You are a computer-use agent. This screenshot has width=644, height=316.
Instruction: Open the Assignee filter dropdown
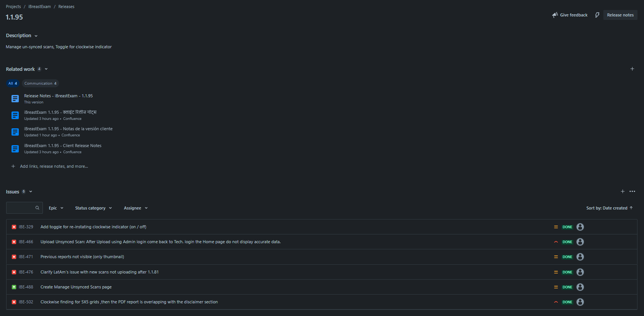pyautogui.click(x=136, y=208)
